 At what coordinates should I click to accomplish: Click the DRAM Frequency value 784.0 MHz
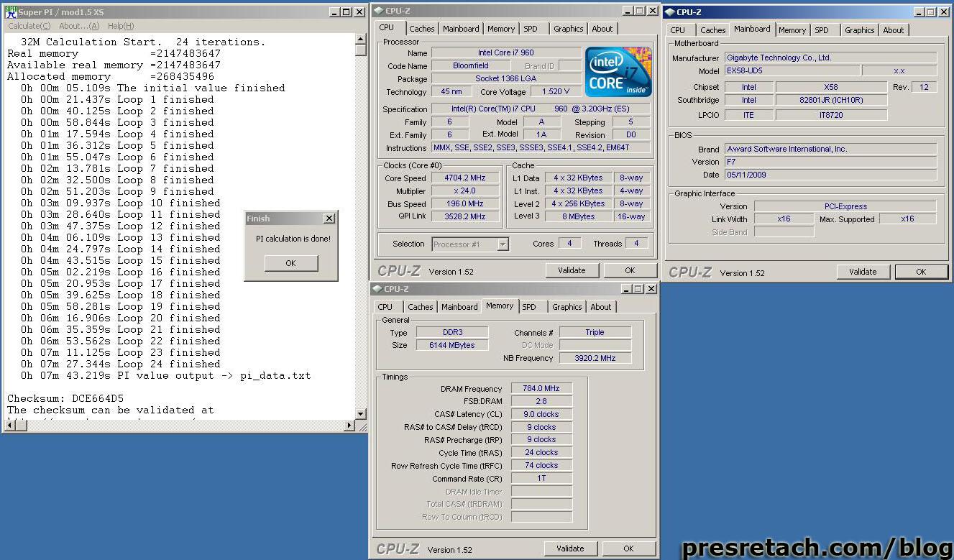click(541, 388)
